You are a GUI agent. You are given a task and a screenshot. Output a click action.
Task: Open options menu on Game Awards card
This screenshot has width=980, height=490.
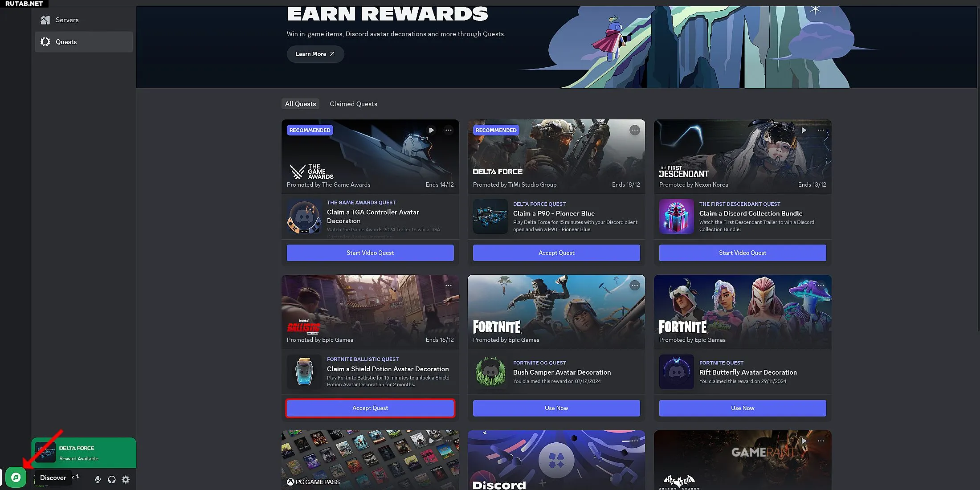(x=449, y=130)
